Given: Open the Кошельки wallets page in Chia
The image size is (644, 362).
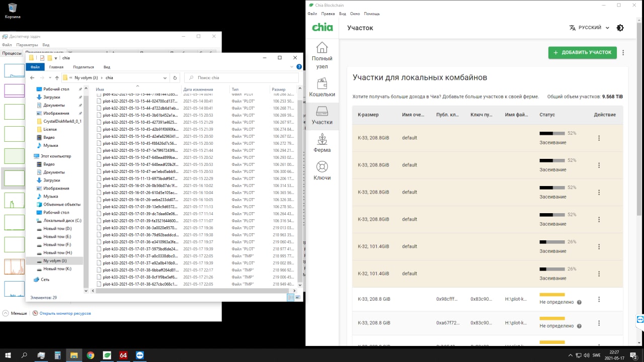Looking at the screenshot, I should point(322,87).
